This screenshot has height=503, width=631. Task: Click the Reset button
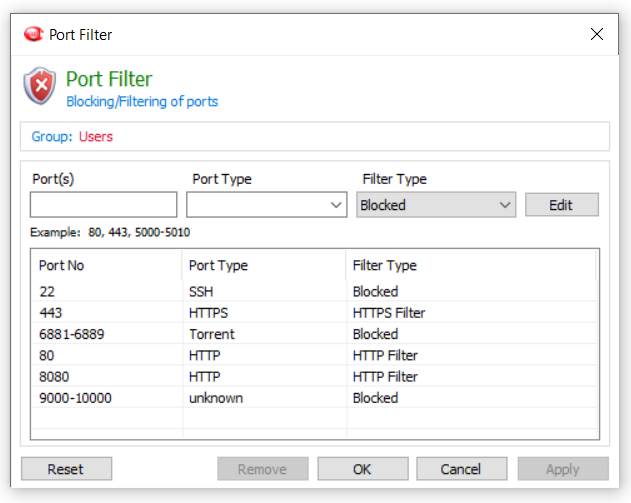[66, 469]
